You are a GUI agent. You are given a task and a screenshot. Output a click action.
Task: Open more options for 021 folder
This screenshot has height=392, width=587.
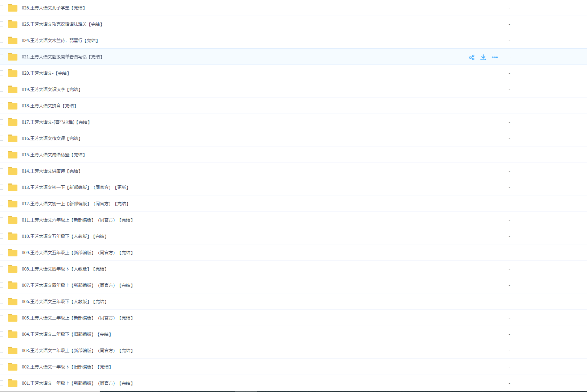[x=495, y=57]
